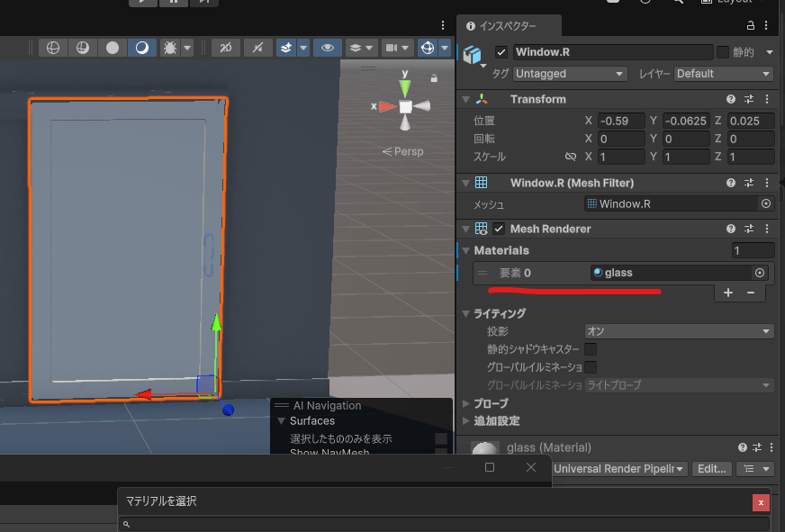Open Transform preset settings icon

pos(749,99)
